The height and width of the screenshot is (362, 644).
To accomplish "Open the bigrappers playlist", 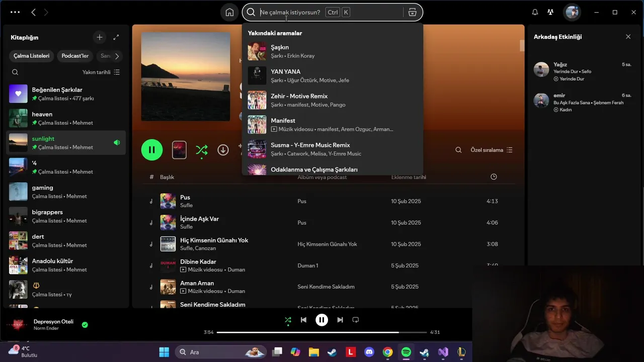I will (x=65, y=216).
